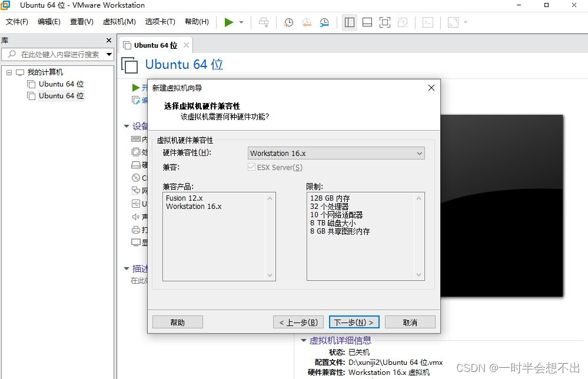
Task: Click the VM screen preview thumbnail
Action: coord(501,206)
